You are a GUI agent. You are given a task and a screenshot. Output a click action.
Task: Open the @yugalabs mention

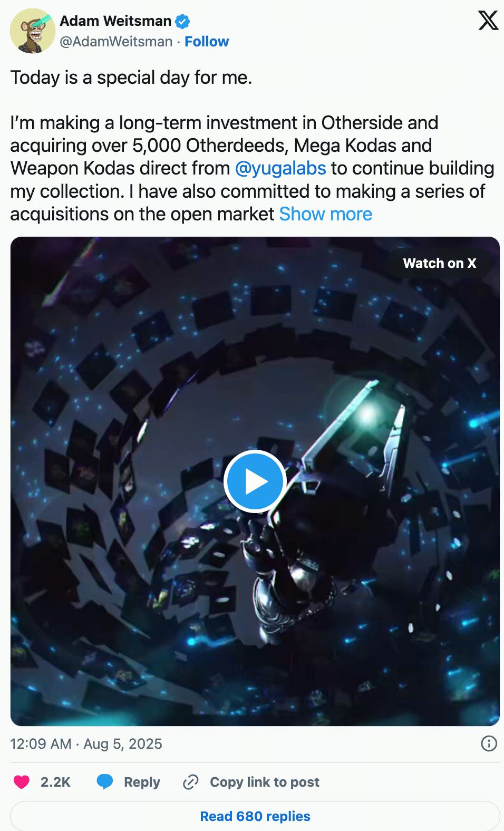point(280,168)
